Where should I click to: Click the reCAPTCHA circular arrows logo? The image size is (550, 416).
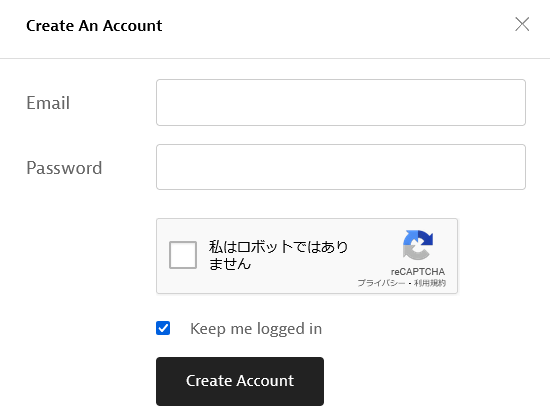pyautogui.click(x=418, y=245)
